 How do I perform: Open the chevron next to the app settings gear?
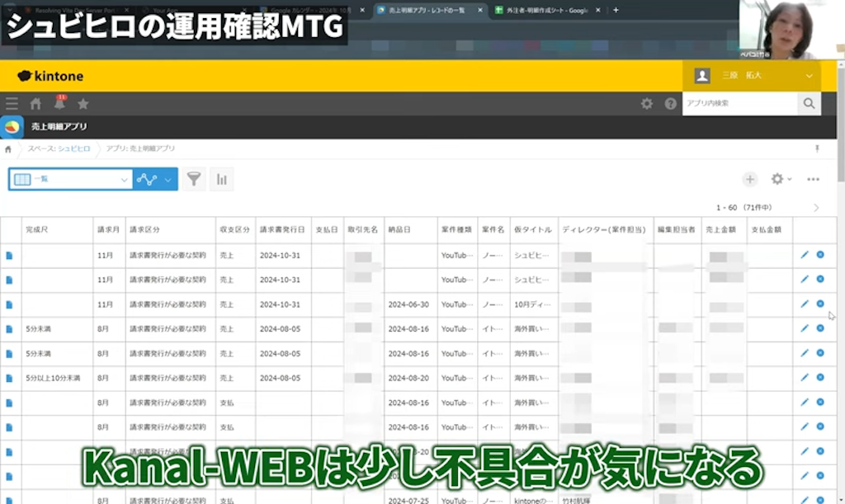pyautogui.click(x=790, y=179)
